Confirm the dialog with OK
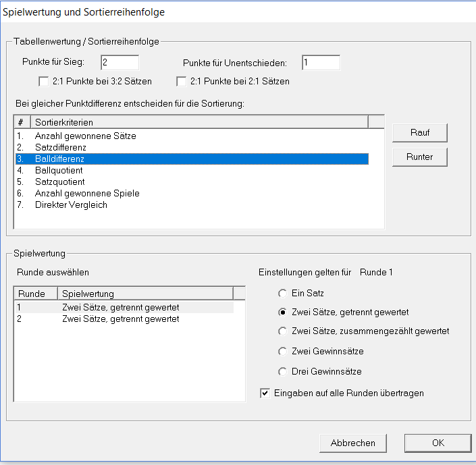 [x=438, y=443]
